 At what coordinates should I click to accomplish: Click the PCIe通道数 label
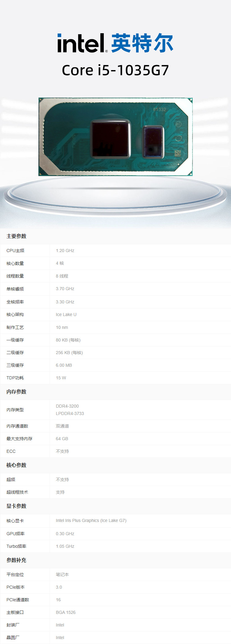pyautogui.click(x=18, y=600)
